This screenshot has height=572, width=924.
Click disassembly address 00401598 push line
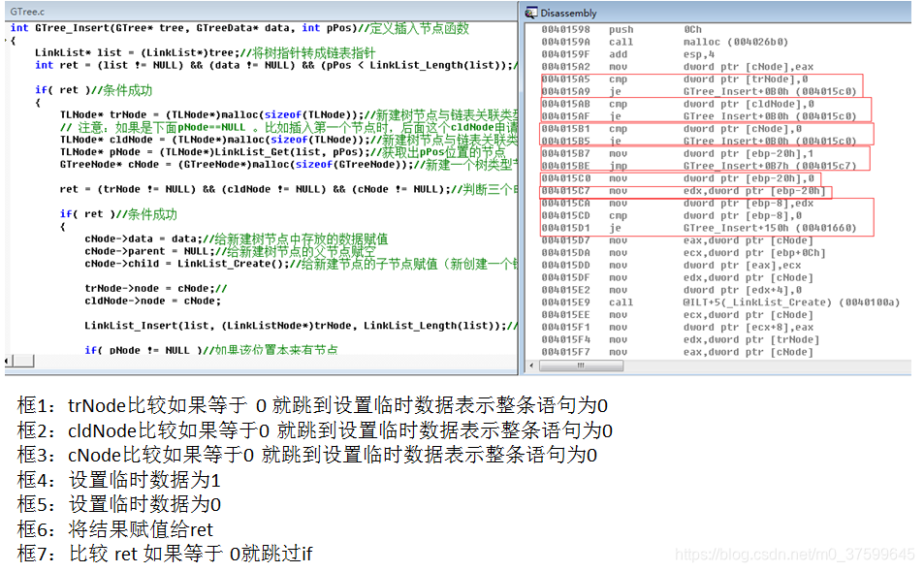tap(622, 29)
